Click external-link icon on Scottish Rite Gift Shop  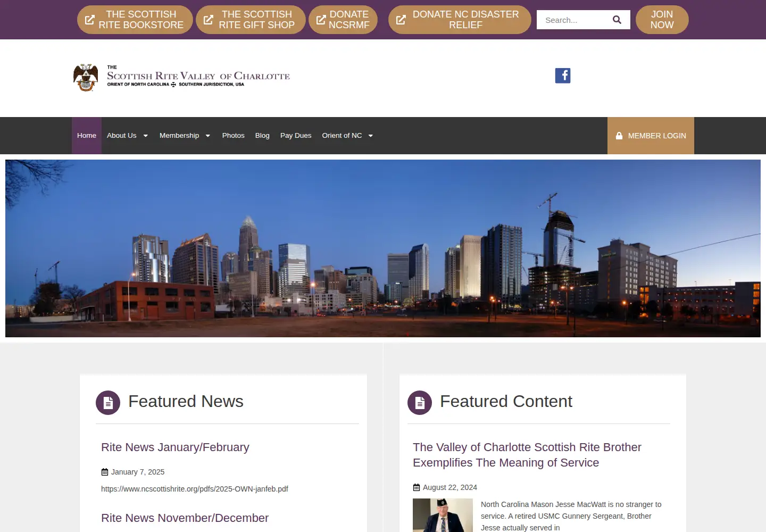click(209, 20)
